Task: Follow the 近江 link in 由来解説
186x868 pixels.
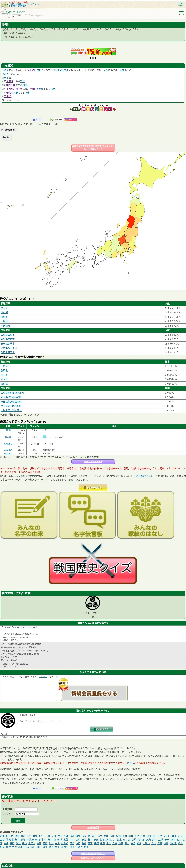Action: tap(23, 82)
